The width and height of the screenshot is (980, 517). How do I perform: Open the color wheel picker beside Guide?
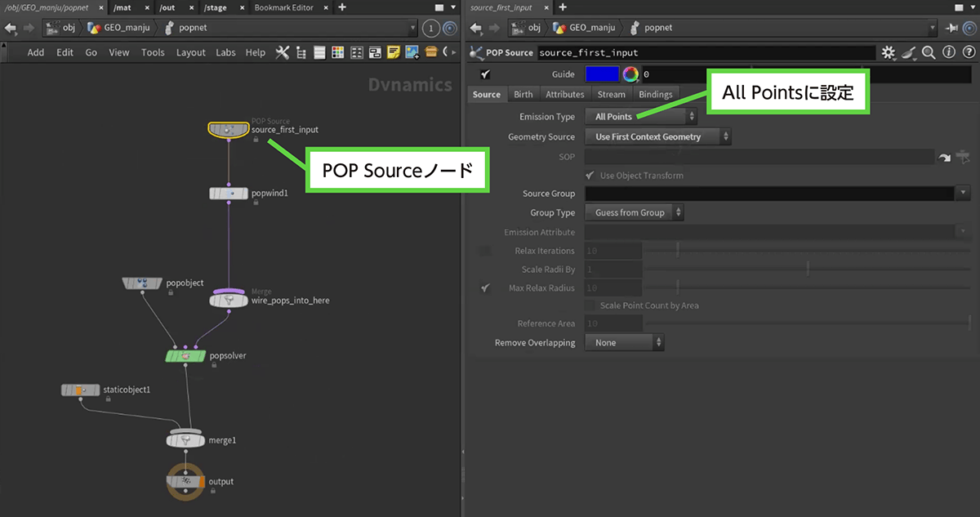click(x=630, y=74)
